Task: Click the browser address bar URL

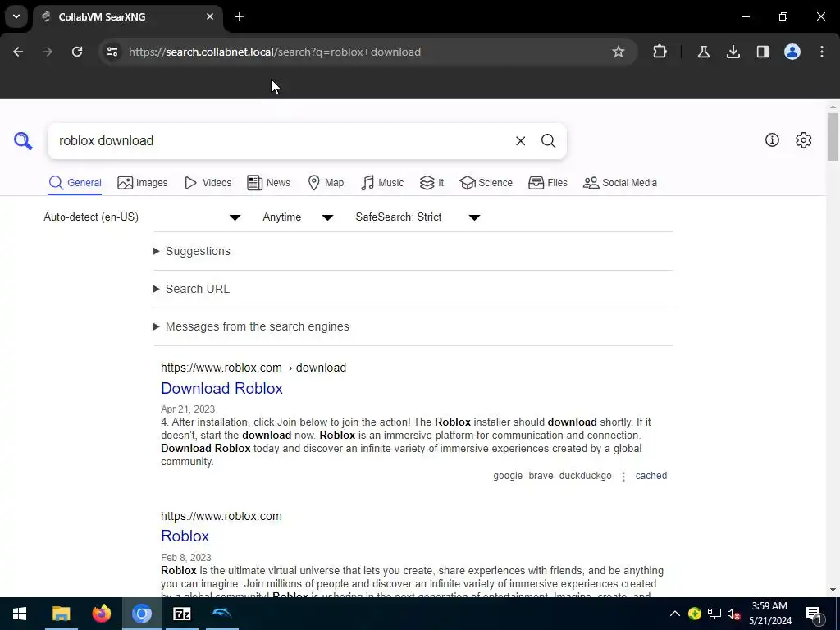Action: click(275, 52)
